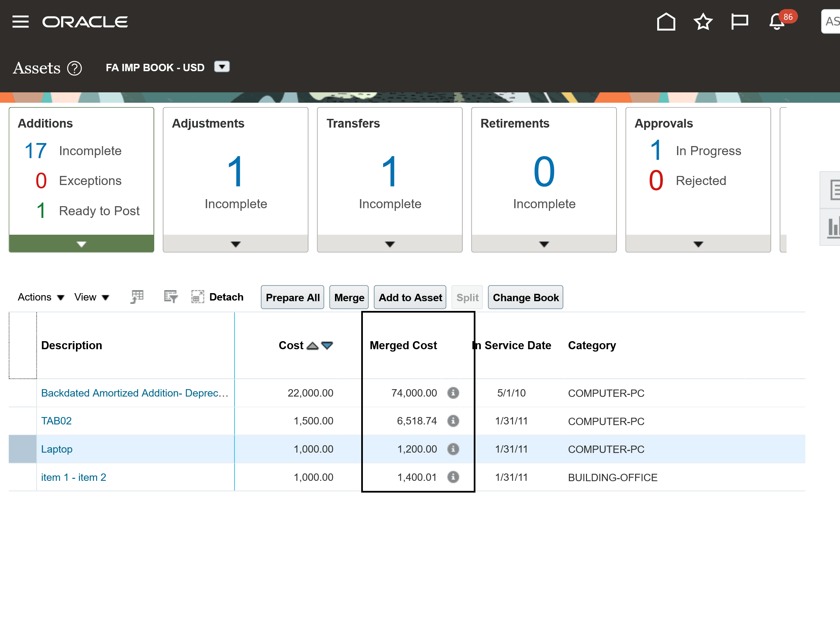Click the BUILDING-OFFICE category cell
840x642 pixels.
click(x=613, y=477)
